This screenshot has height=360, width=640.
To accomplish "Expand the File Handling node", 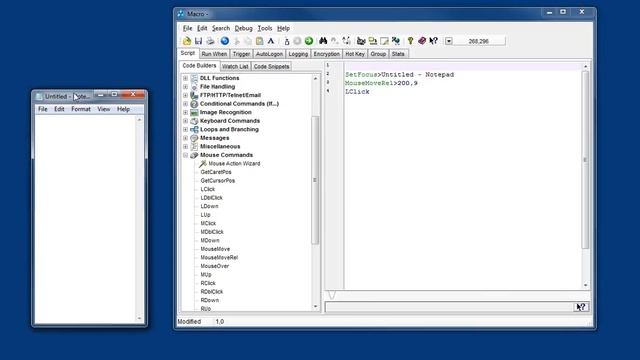I will [185, 87].
